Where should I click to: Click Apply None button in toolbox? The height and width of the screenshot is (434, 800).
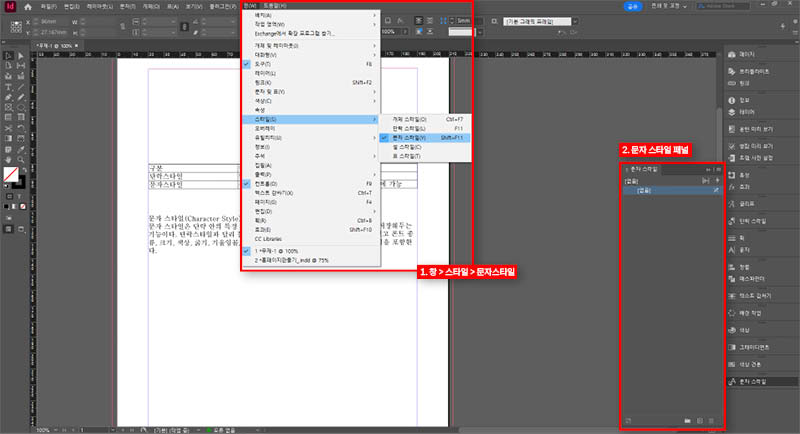click(23, 207)
